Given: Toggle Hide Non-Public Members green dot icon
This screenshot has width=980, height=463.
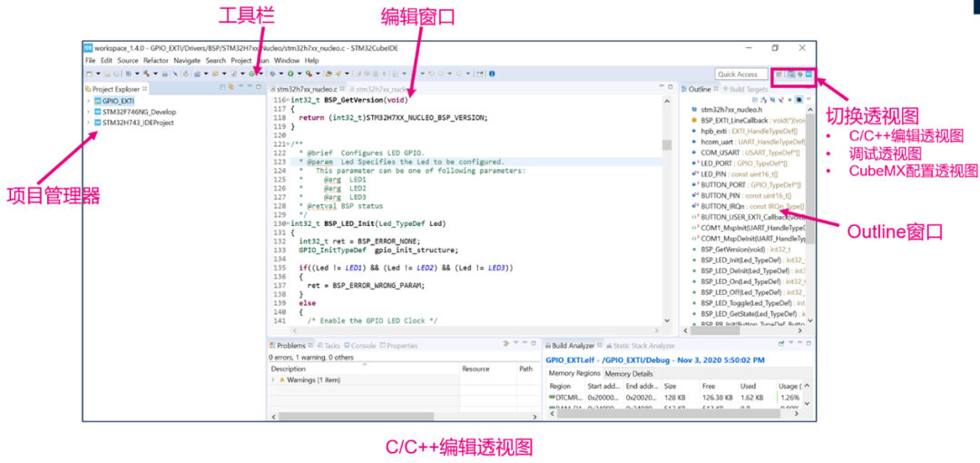Looking at the screenshot, I should [789, 100].
